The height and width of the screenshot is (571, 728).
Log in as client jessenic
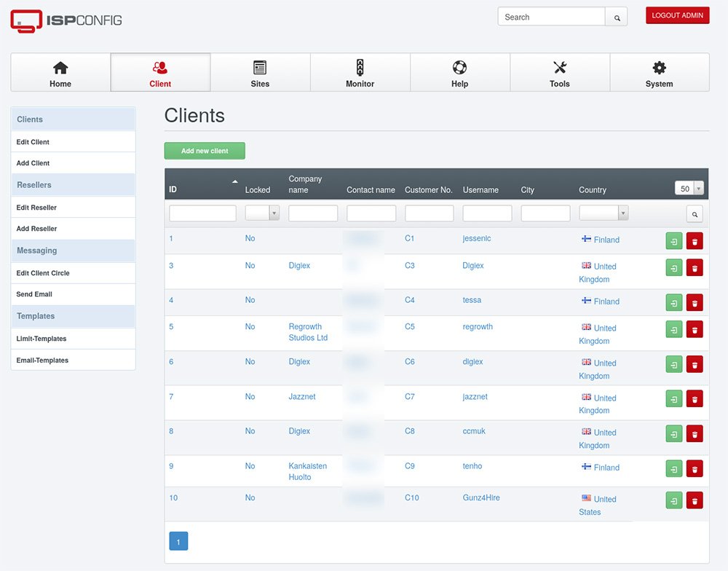[673, 241]
